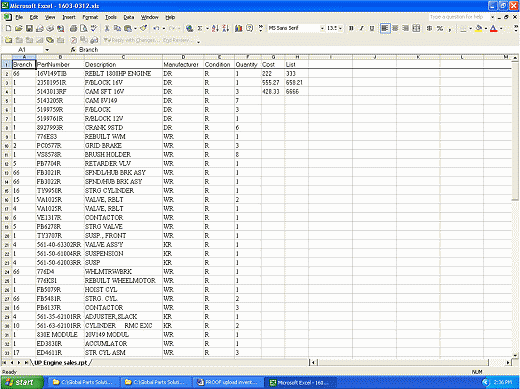Viewport: 520px width, 389px height.
Task: Open the Data menu
Action: point(129,17)
